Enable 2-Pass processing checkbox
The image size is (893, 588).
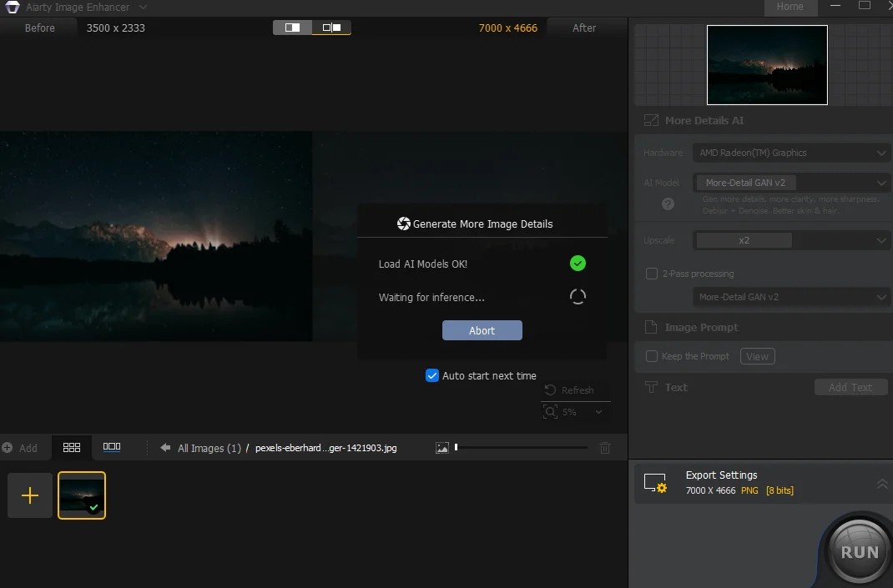pyautogui.click(x=652, y=274)
